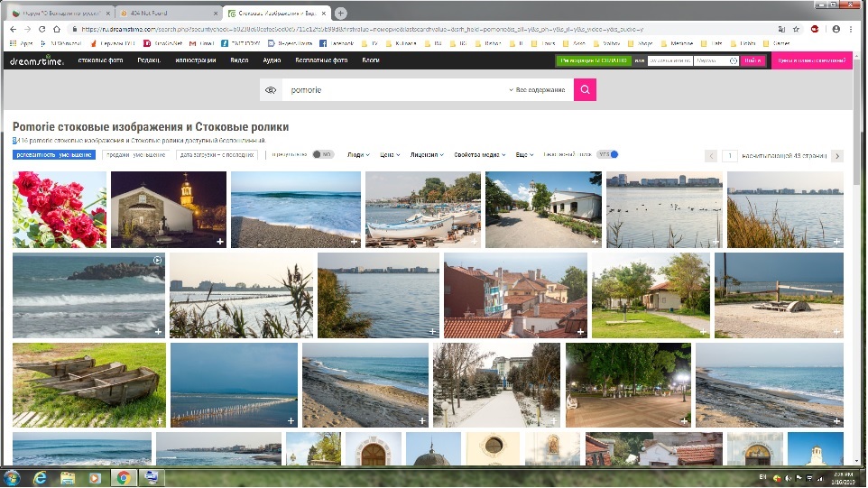Screen dimensions: 868x488
Task: Open the 'Лицензия' filter dropdown
Action: pyautogui.click(x=428, y=155)
